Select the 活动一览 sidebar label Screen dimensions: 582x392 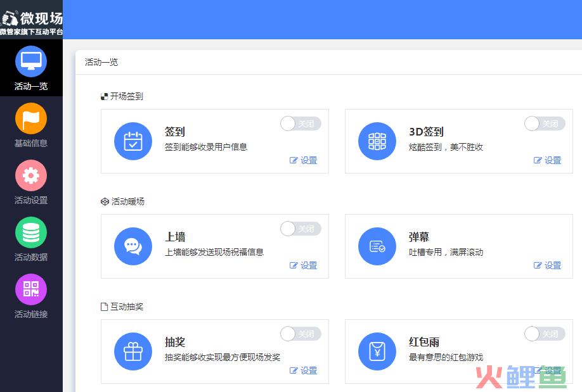(x=31, y=86)
